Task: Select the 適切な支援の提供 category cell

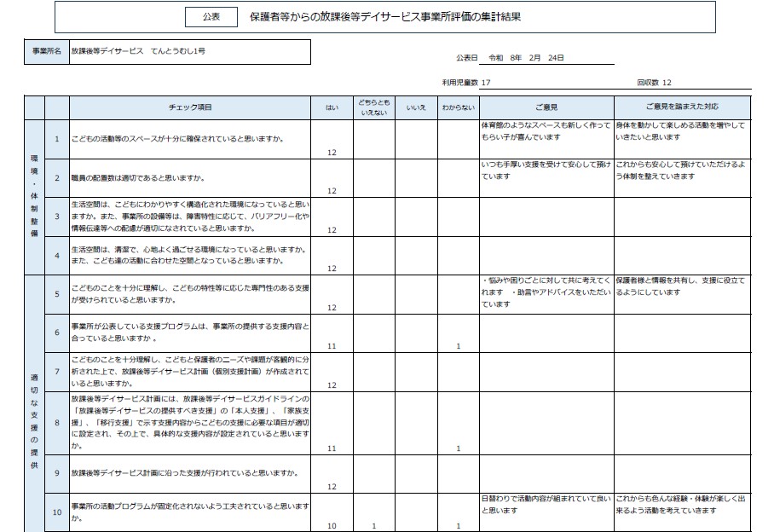Action: coord(34,401)
